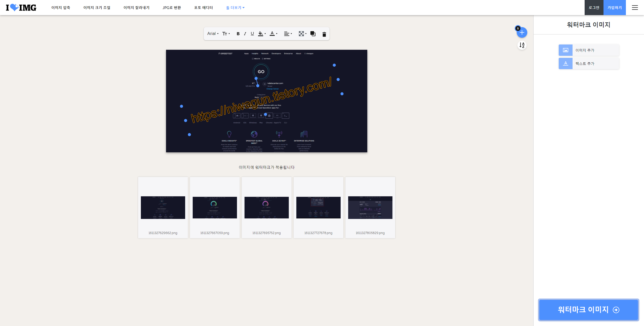Select thumbnail 1611327667059.png

(x=215, y=208)
